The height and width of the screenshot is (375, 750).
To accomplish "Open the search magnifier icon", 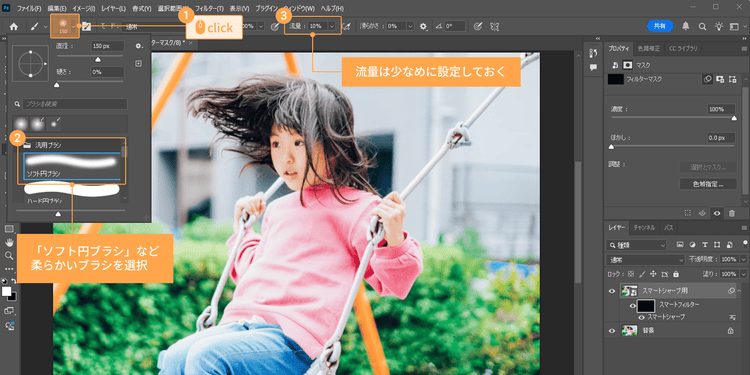I will (702, 26).
